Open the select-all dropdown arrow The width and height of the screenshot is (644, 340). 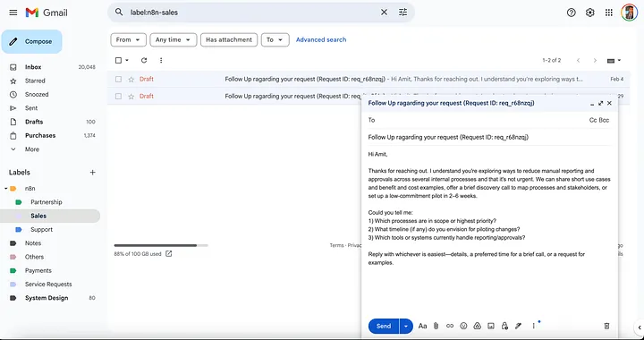[127, 60]
